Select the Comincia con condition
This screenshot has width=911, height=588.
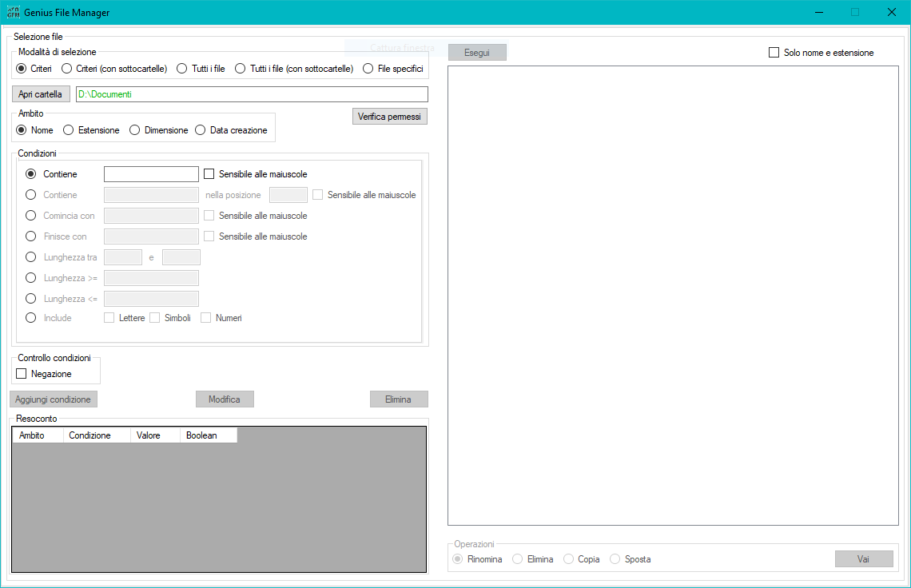tap(31, 216)
